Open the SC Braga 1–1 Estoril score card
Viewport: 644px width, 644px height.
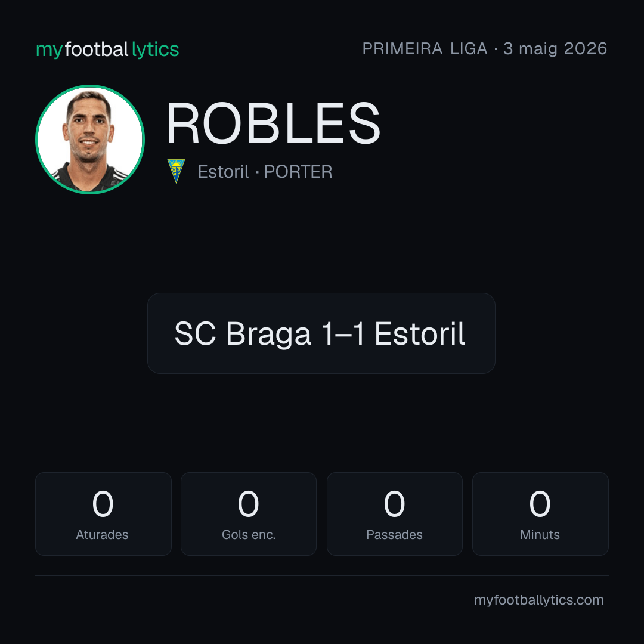click(x=321, y=333)
